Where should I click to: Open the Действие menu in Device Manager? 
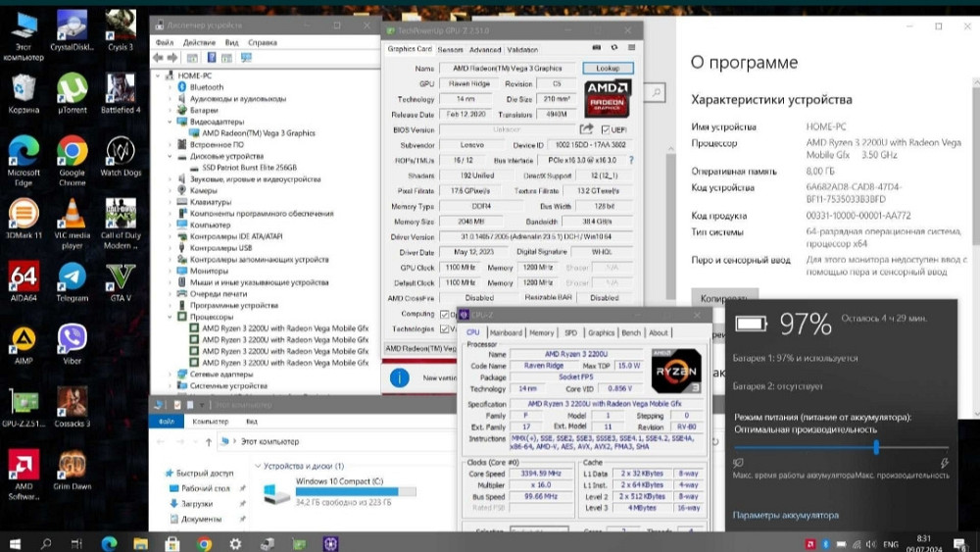coord(199,42)
